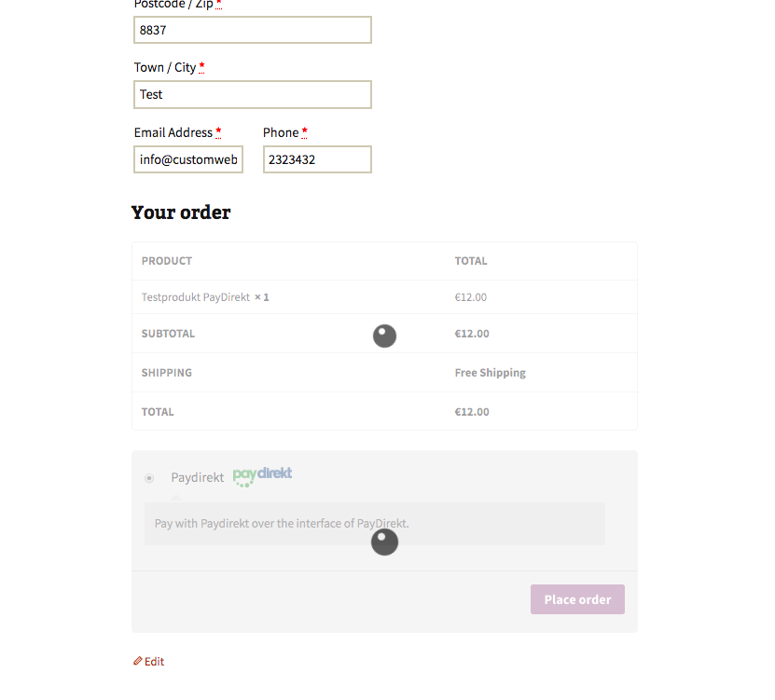
Task: Select the Paydirekt payment radio button
Action: coord(149,478)
